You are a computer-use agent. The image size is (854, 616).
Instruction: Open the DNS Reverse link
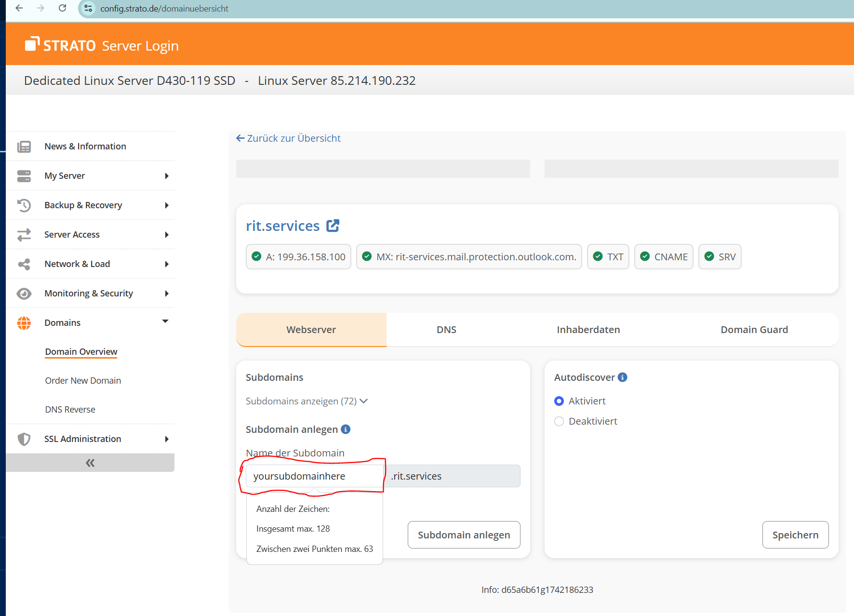pyautogui.click(x=70, y=410)
